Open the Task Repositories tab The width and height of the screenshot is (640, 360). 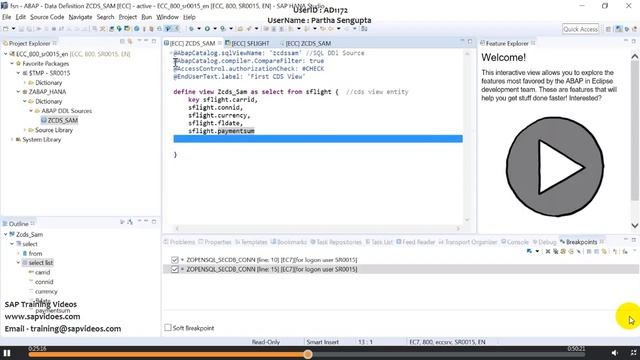coord(336,242)
